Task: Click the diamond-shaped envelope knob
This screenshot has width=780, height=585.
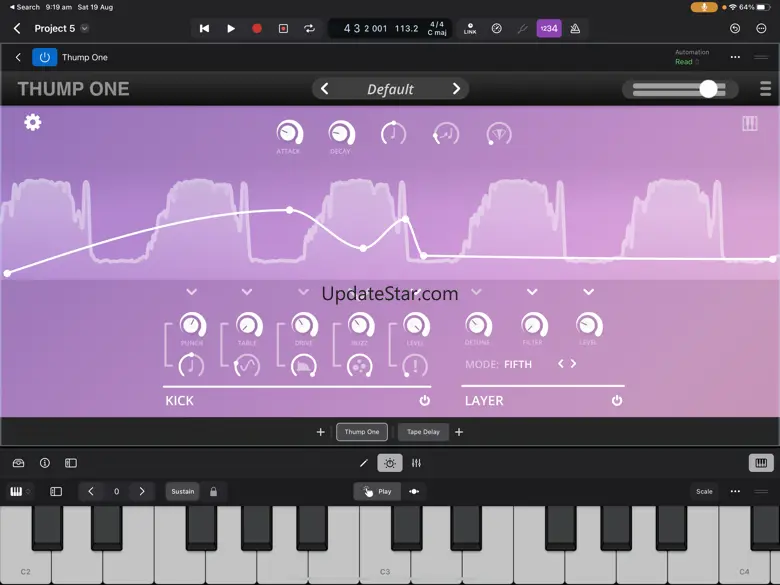Action: coord(499,133)
